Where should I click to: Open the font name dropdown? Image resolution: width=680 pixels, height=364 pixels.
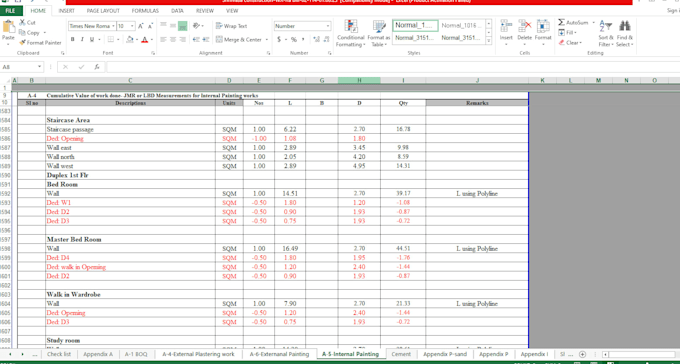click(x=113, y=26)
